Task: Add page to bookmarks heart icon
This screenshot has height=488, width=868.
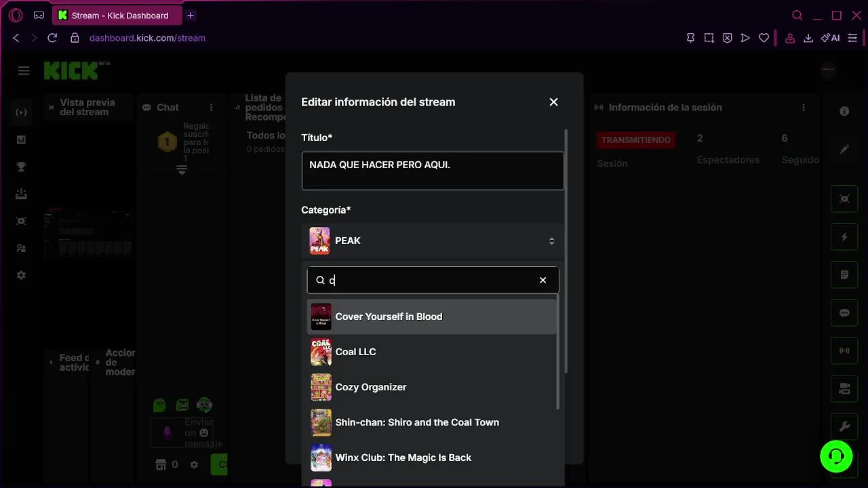Action: (764, 38)
